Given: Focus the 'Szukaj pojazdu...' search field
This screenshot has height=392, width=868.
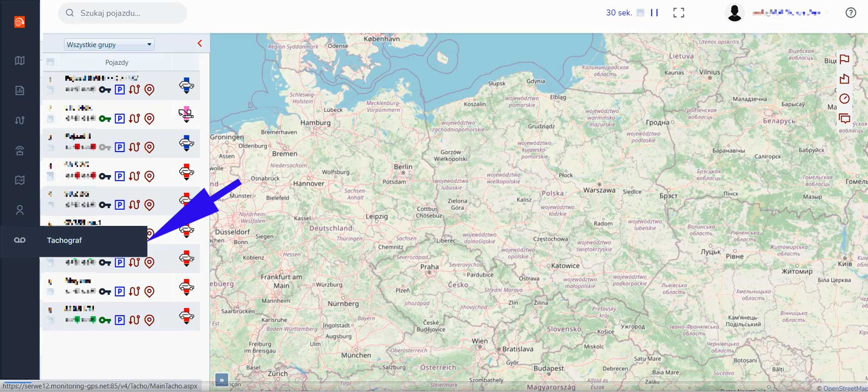Looking at the screenshot, I should [122, 13].
